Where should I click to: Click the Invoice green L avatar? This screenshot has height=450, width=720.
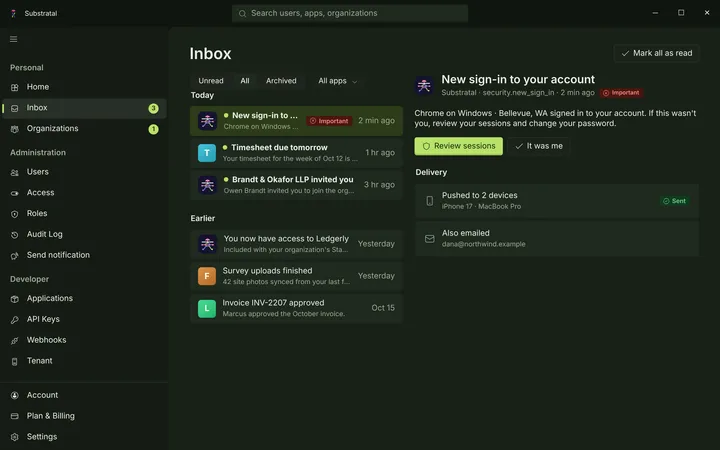click(x=207, y=308)
